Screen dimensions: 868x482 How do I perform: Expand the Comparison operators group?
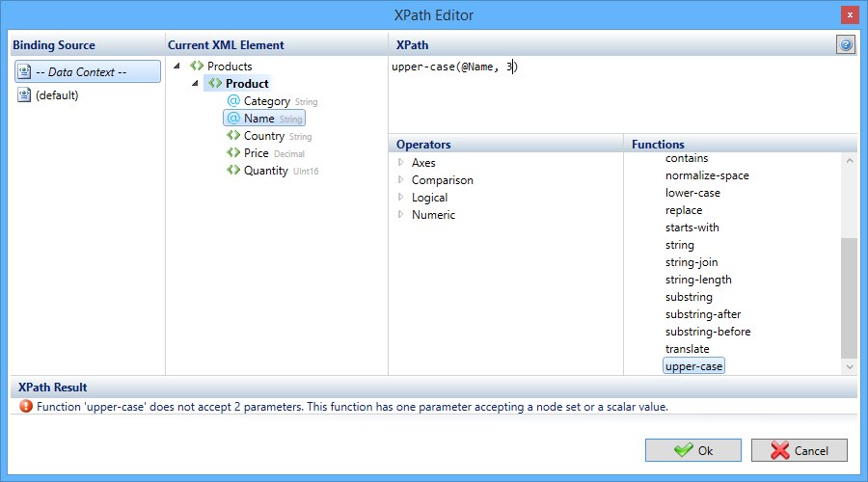(401, 180)
